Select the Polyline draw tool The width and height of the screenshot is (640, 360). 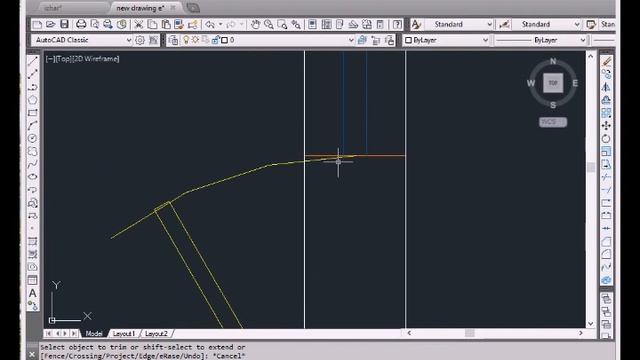click(33, 87)
